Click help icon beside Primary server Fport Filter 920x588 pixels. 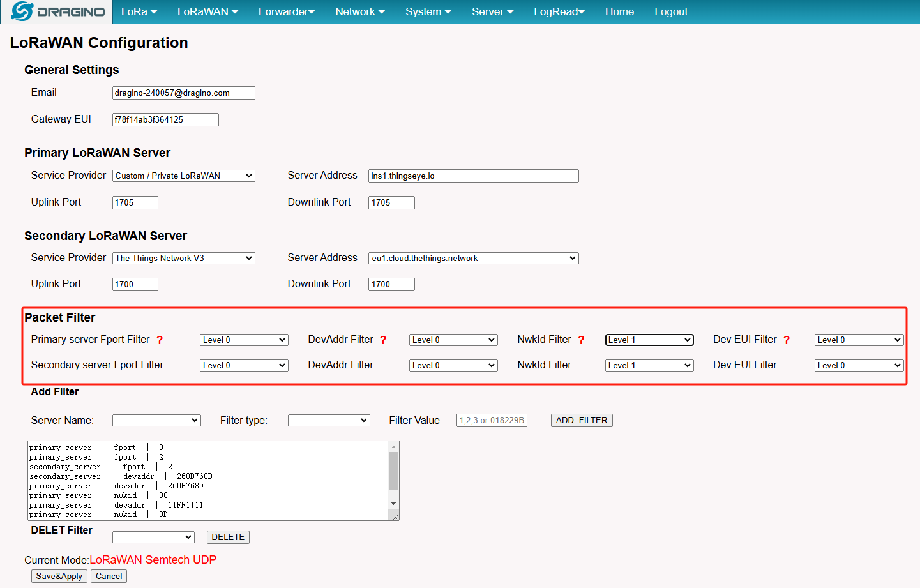click(x=160, y=340)
